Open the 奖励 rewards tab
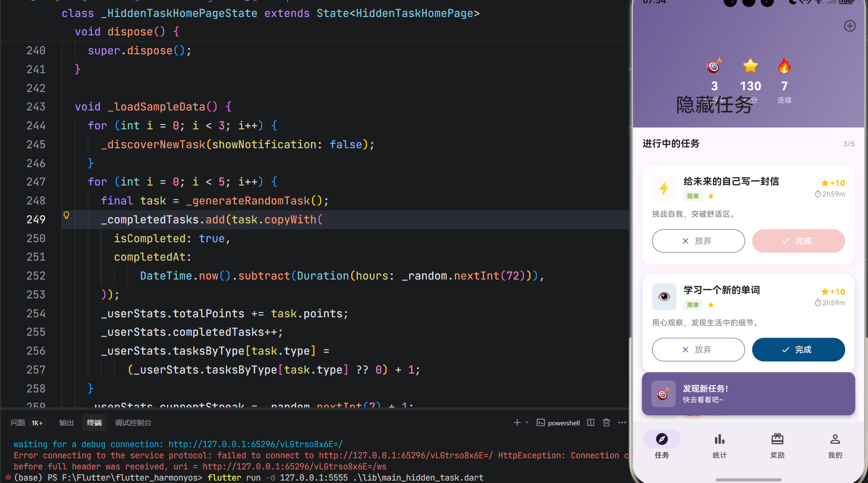 pyautogui.click(x=777, y=445)
